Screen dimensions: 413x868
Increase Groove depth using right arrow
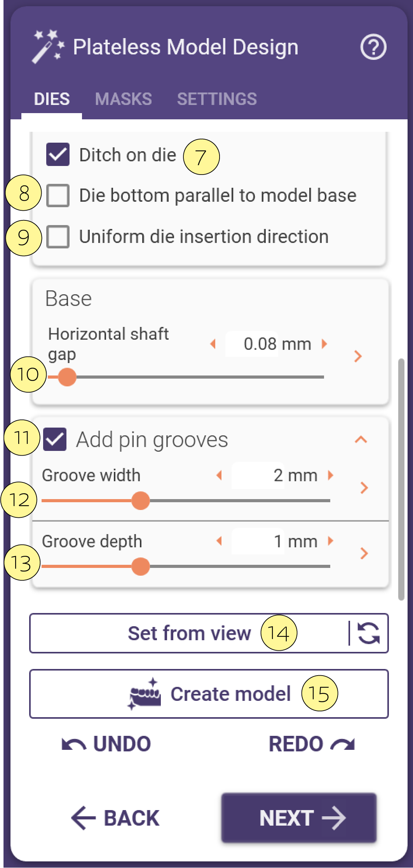(331, 541)
